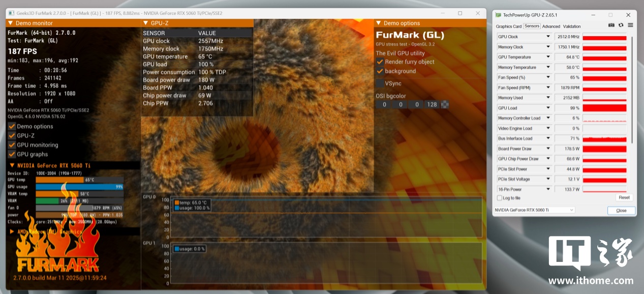The height and width of the screenshot is (294, 644).
Task: Collapse the GPU-Z overlay panel triangle
Action: point(145,23)
